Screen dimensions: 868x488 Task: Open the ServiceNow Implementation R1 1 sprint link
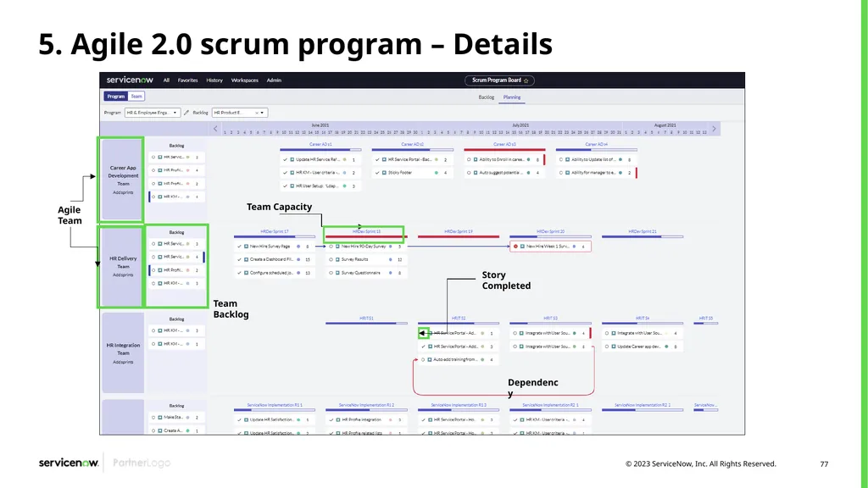(275, 405)
